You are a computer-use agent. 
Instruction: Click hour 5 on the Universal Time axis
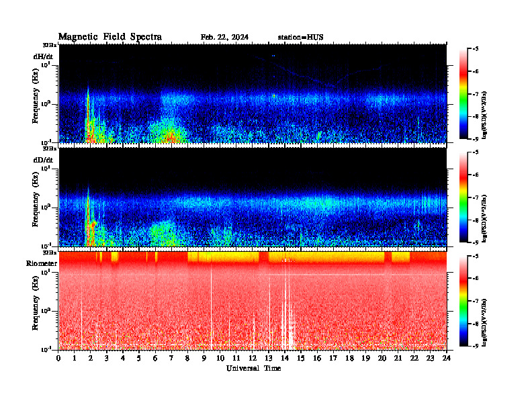(139, 359)
